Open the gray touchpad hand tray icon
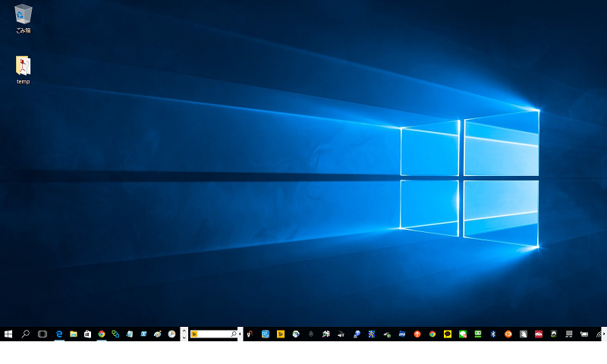The width and height of the screenshot is (607, 364). click(524, 334)
